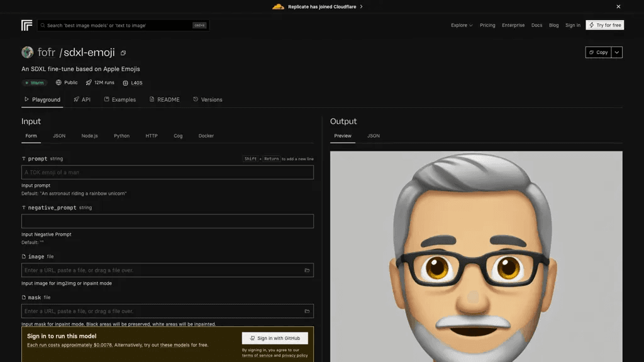Select the Python input tab

[121, 136]
